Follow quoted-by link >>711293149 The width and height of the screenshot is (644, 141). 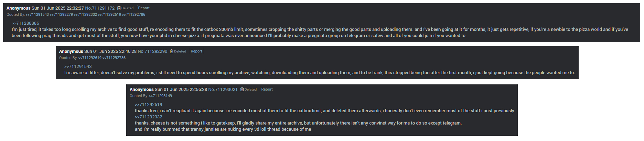coord(160,96)
